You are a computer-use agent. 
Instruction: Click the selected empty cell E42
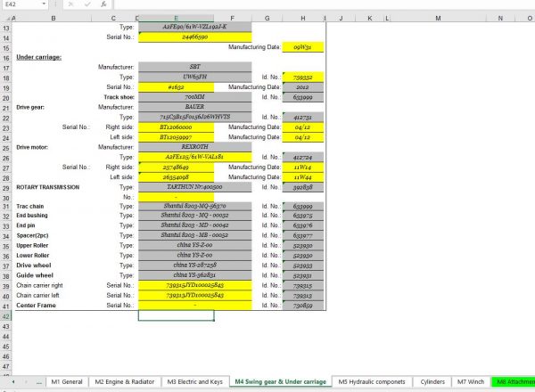[176, 315]
